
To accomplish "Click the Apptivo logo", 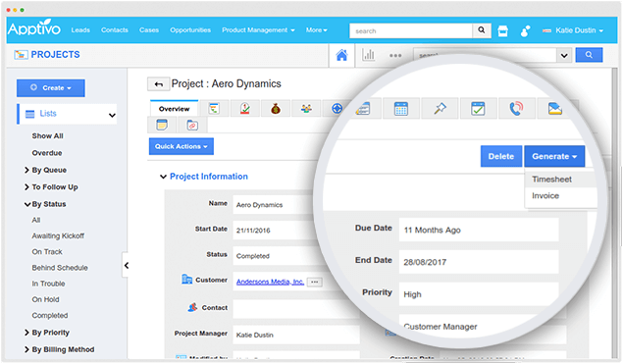I will pos(34,28).
